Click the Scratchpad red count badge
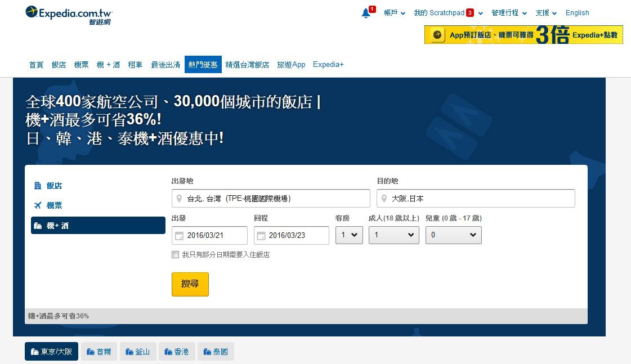Image resolution: width=631 pixels, height=364 pixels. [469, 12]
